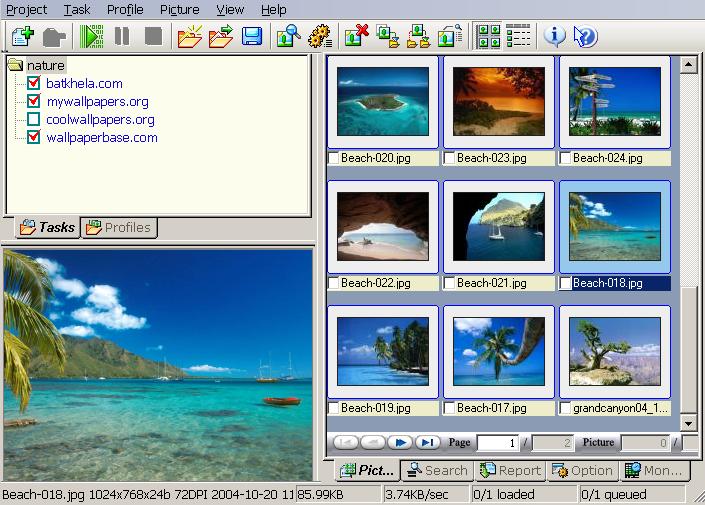705x505 pixels.
Task: Click the blue info icon
Action: point(555,37)
